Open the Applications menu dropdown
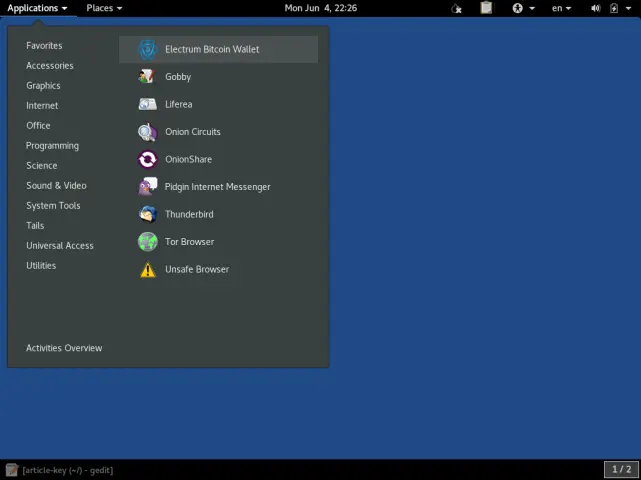641x480 pixels. point(37,8)
